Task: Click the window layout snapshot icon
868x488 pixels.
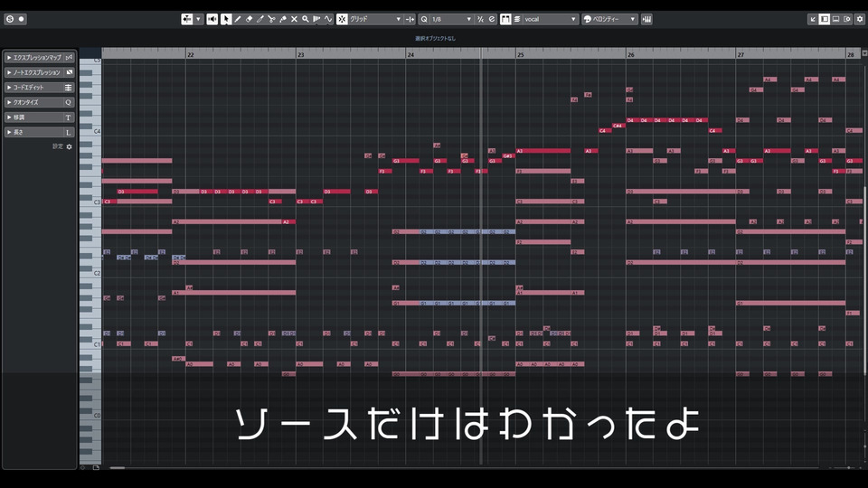Action: (x=847, y=19)
